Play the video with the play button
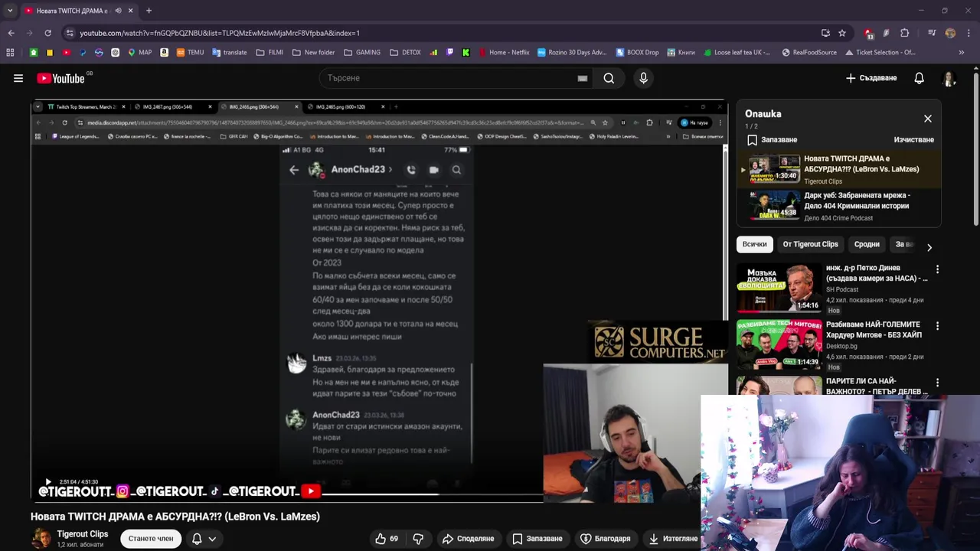980x551 pixels. pyautogui.click(x=47, y=482)
